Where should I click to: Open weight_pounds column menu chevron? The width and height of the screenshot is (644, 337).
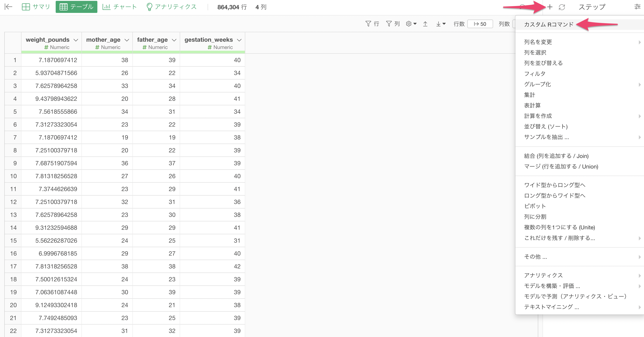[76, 40]
